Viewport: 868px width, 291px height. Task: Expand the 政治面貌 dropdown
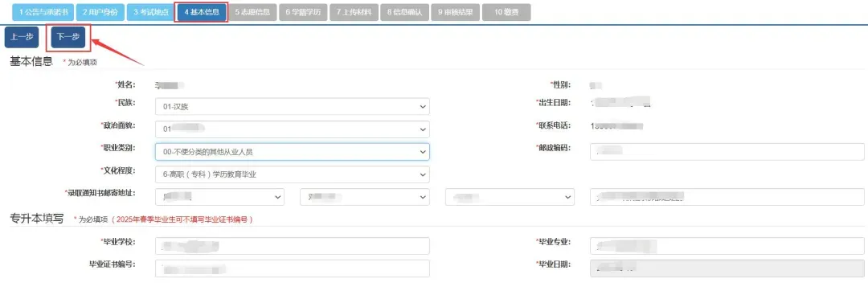(293, 129)
